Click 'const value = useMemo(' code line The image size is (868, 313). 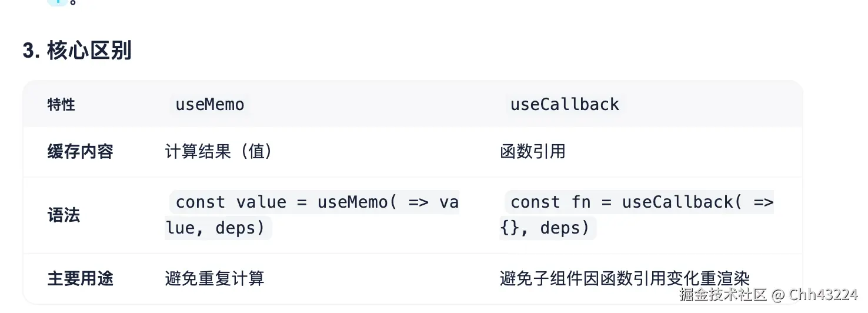point(282,202)
